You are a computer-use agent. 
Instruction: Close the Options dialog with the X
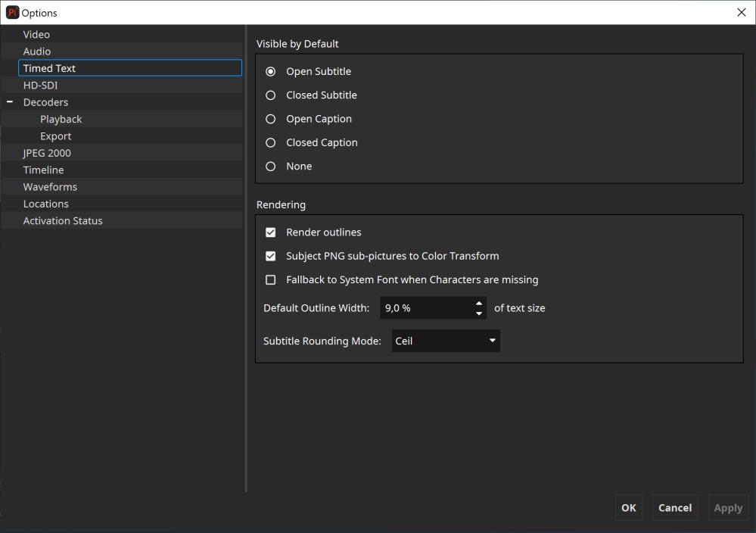[x=741, y=12]
